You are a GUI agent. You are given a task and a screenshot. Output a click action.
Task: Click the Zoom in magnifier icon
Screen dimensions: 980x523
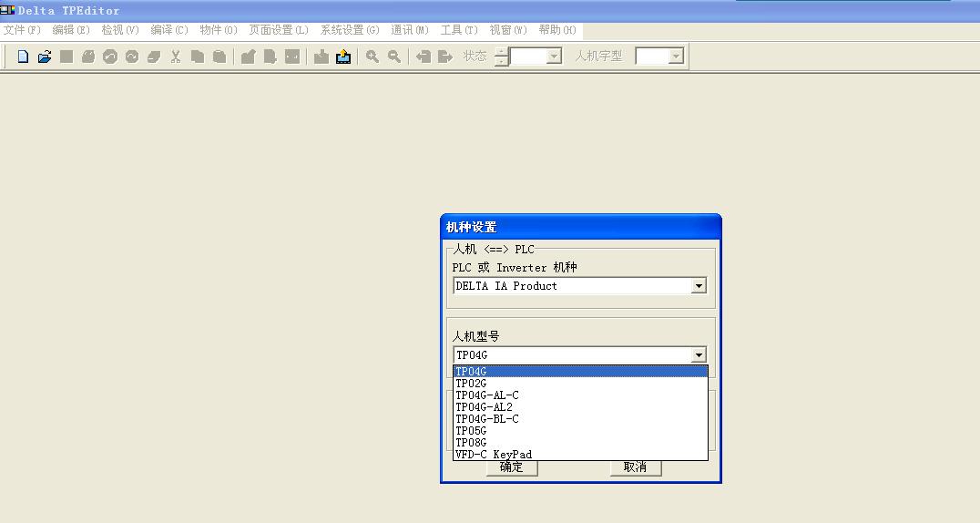pyautogui.click(x=373, y=56)
